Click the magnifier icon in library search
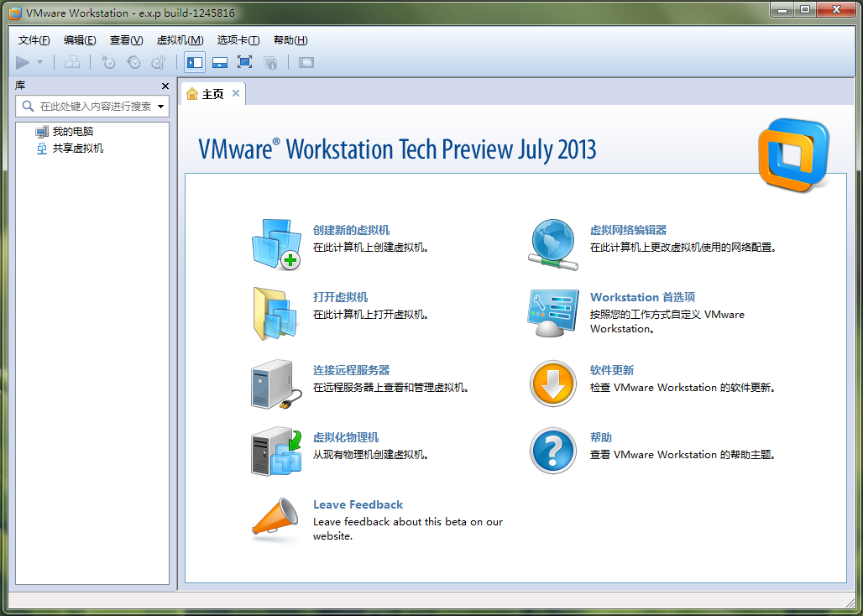The image size is (863, 616). click(28, 106)
